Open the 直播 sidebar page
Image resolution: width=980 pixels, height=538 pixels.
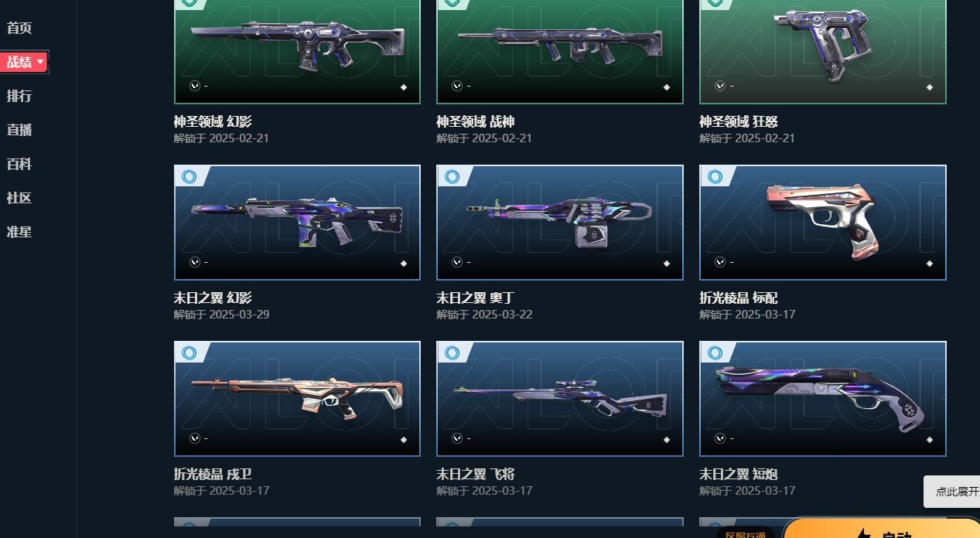[19, 130]
